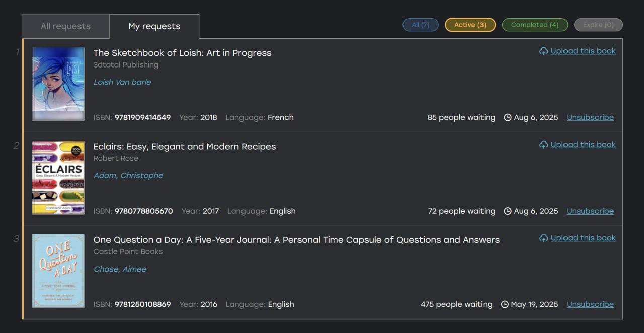Viewport: 644px width, 333px height.
Task: Click clock icon on the Eclairs request row
Action: tap(508, 211)
